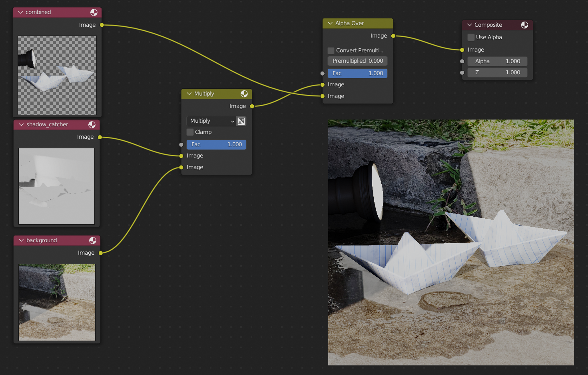
Task: Toggle the preview sphere icon on combined node
Action: (94, 12)
